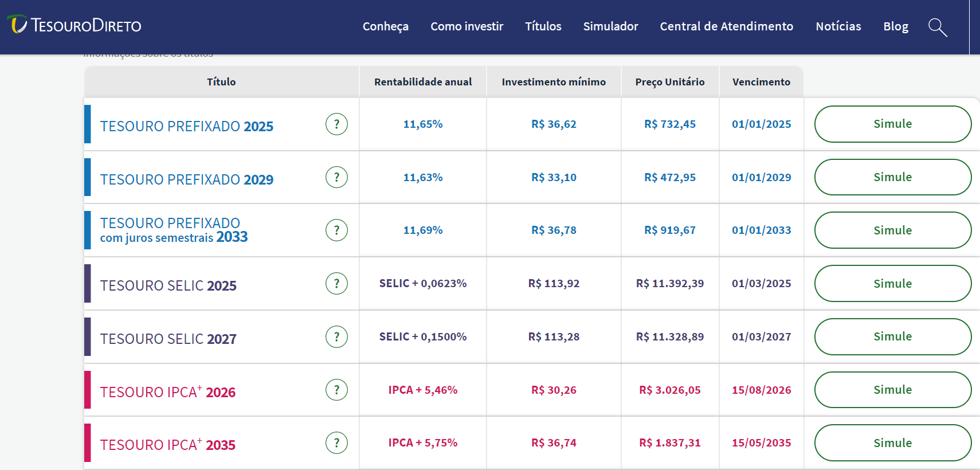
Task: Click the R$ 33,10 minimum investment
Action: (x=554, y=177)
